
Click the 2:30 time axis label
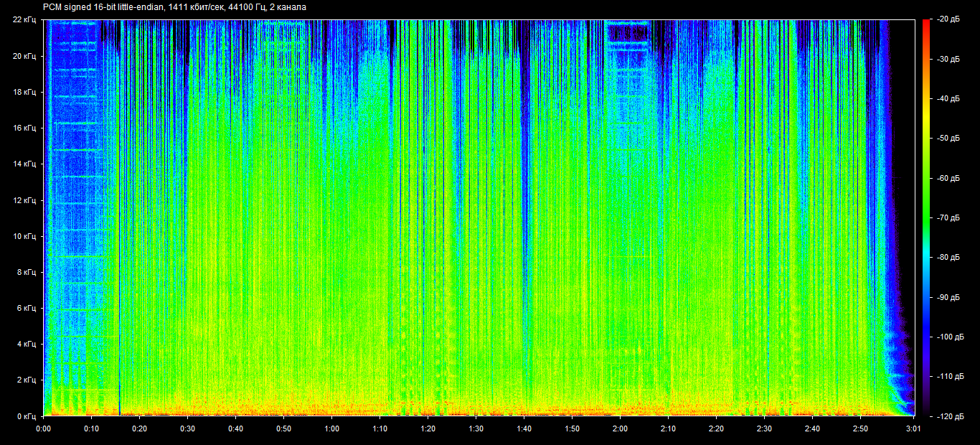click(x=764, y=428)
